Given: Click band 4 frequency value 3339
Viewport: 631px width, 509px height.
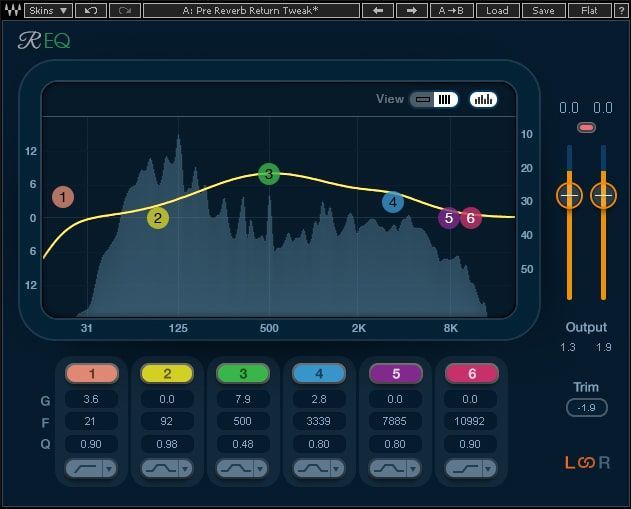Looking at the screenshot, I should point(319,421).
